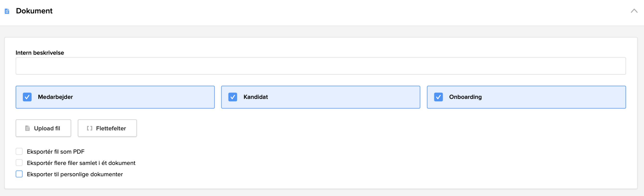Click the document icon beside the Dokument heading

click(7, 11)
